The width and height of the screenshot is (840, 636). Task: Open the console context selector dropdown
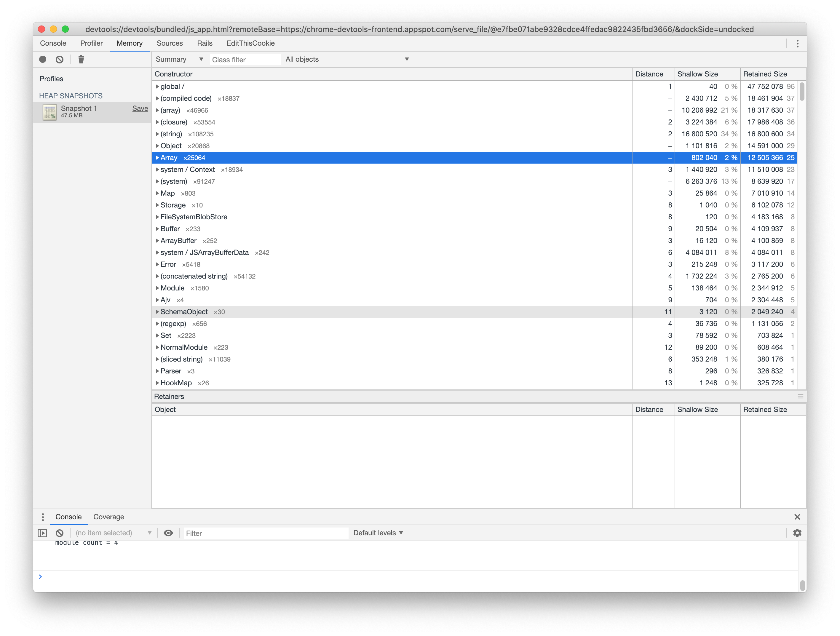coord(114,533)
